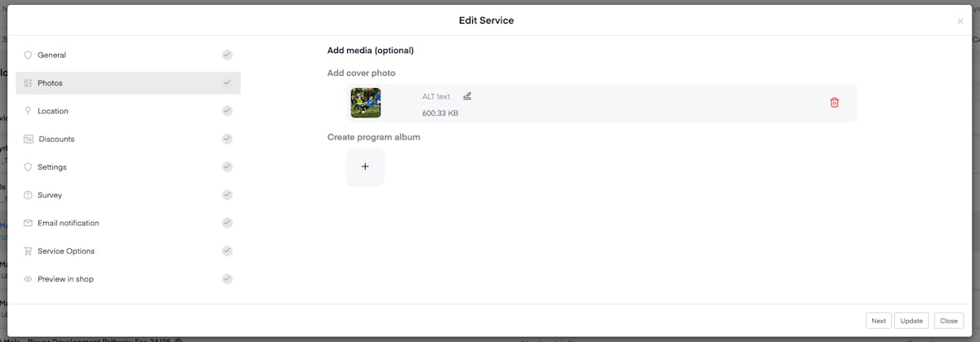The height and width of the screenshot is (342, 980).
Task: Click the General shield icon
Action: click(28, 56)
